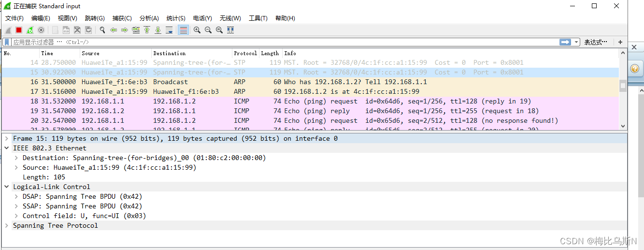
Task: Select packet 14 STP row
Action: pos(310,62)
